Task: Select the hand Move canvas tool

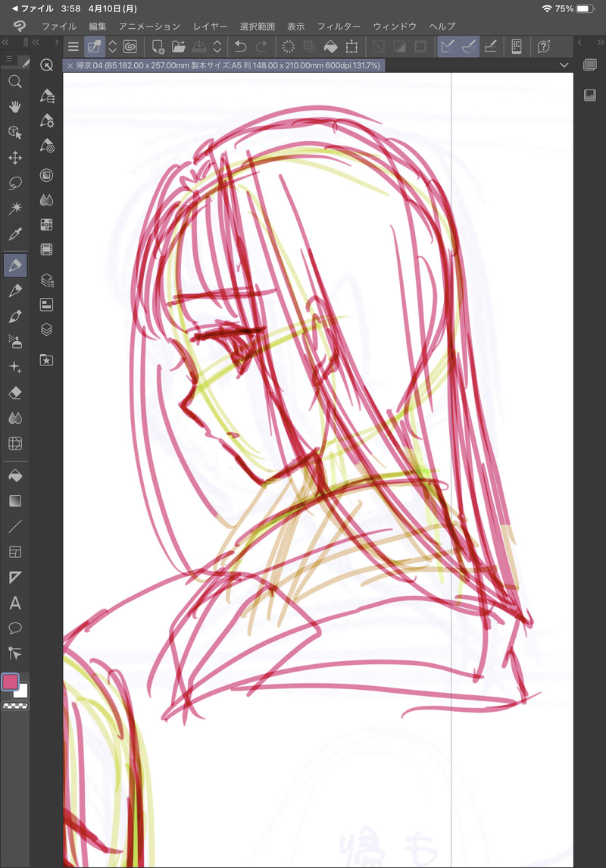Action: tap(15, 107)
